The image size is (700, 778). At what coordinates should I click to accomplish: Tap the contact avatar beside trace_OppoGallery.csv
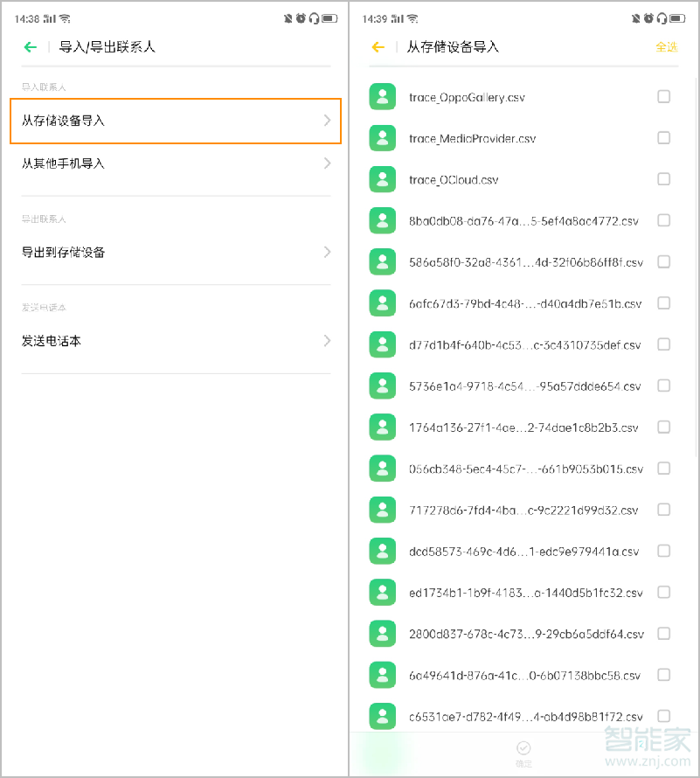click(382, 96)
